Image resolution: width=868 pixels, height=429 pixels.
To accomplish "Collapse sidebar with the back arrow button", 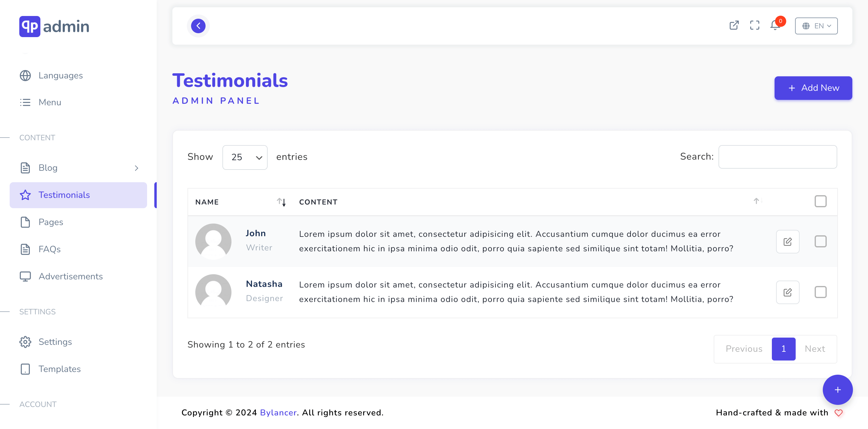I will 198,26.
